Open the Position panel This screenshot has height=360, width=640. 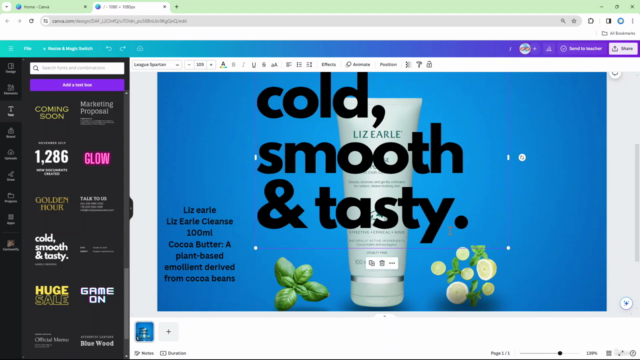tap(388, 64)
